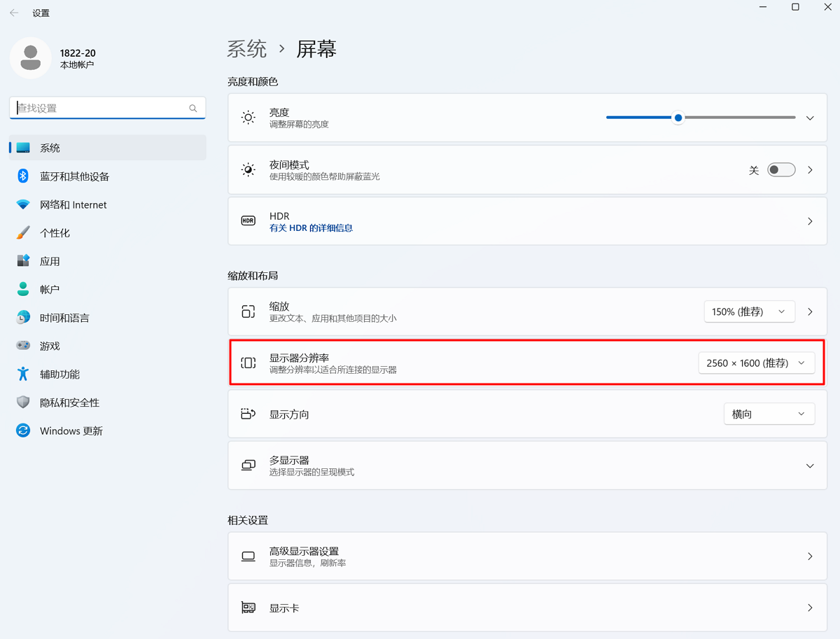Click the privacy shield icon
The image size is (840, 639).
[x=23, y=402]
